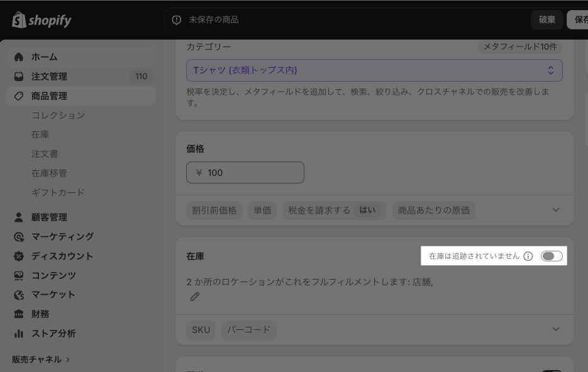Open 在庫 submenu item in sidebar
The height and width of the screenshot is (372, 588).
[40, 134]
